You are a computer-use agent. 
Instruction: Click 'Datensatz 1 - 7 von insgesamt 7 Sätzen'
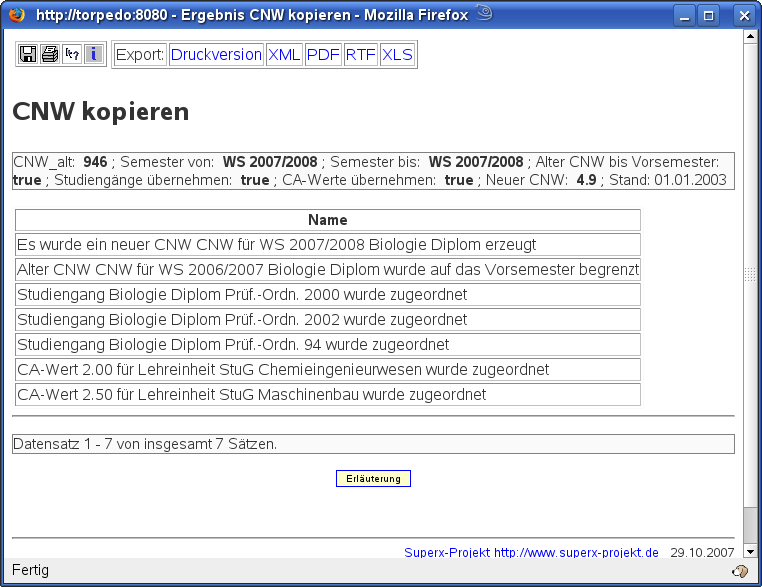145,444
